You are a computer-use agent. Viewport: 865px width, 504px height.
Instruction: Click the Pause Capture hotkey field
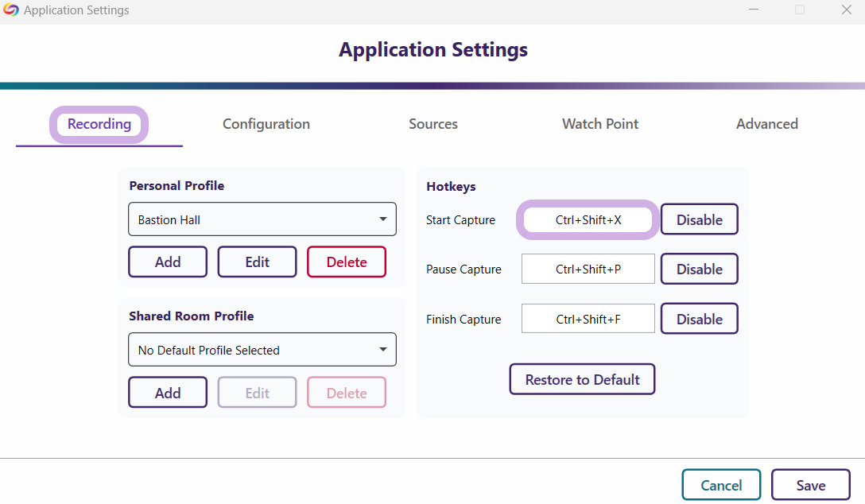coord(588,269)
